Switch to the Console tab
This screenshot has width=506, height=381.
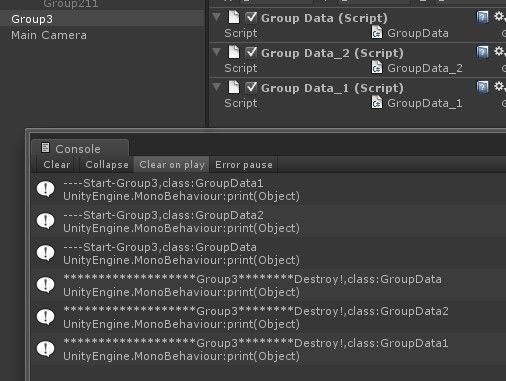pos(80,148)
